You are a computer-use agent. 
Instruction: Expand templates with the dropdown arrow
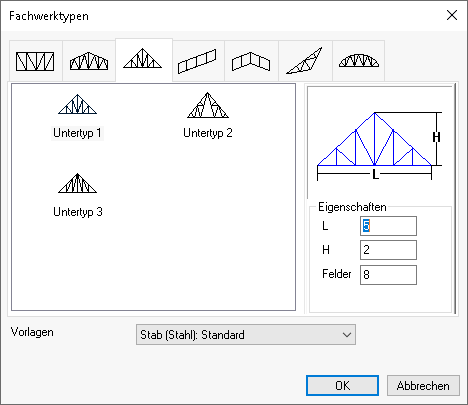(347, 335)
